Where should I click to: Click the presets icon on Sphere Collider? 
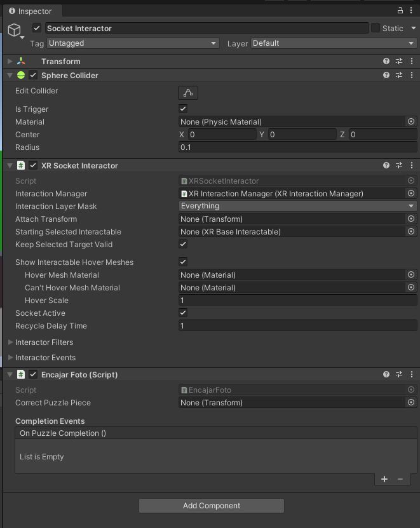tap(398, 75)
